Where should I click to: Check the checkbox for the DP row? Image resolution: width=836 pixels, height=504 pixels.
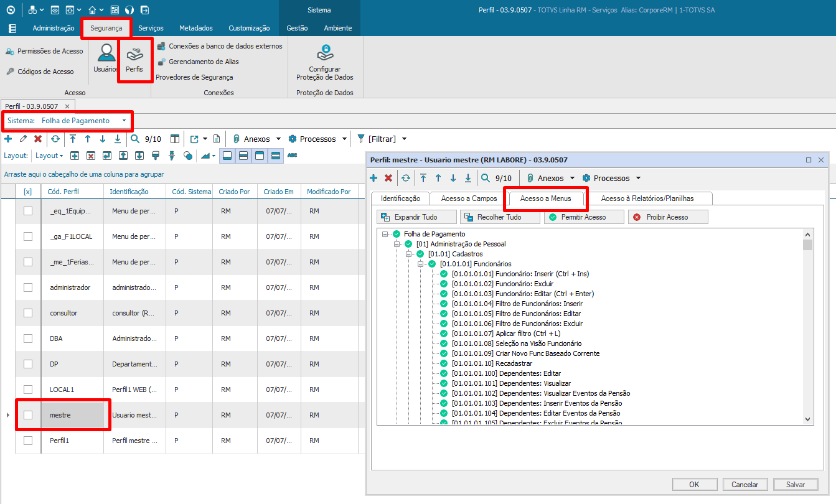tap(28, 364)
